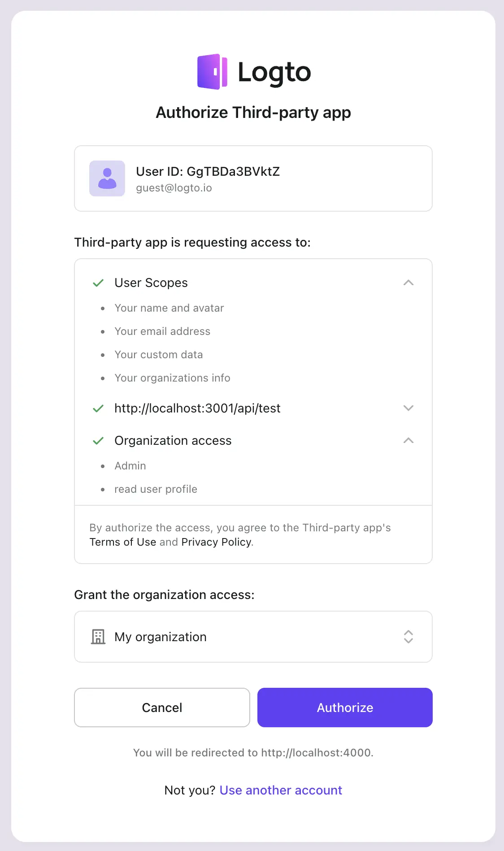Click the Logto logo

[253, 71]
